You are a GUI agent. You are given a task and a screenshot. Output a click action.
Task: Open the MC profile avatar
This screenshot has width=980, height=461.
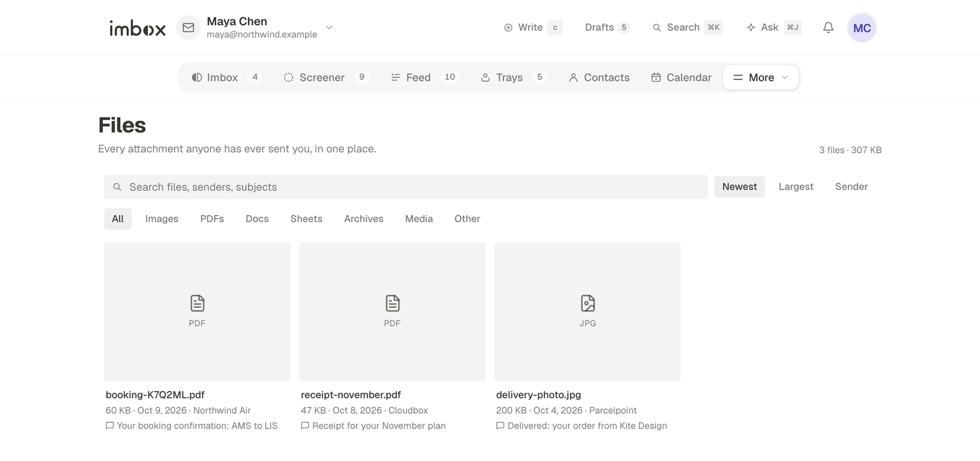point(862,28)
